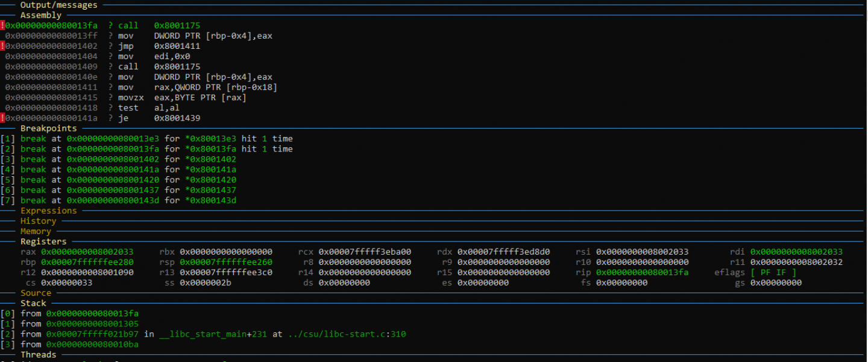Select breakpoint [7] at *0x800143d
The image size is (868, 362).
[118, 200]
